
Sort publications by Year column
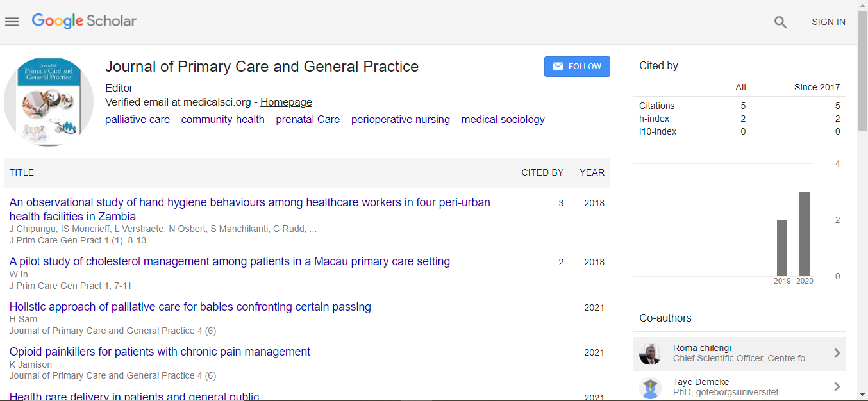coord(592,172)
